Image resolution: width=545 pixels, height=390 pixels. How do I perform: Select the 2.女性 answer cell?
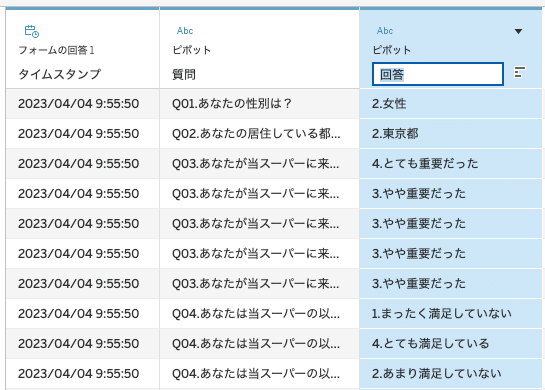(450, 104)
